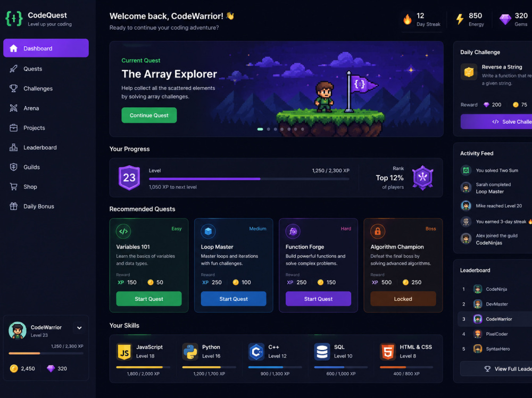Start the Variables 101 quest
The height and width of the screenshot is (398, 532).
click(148, 299)
